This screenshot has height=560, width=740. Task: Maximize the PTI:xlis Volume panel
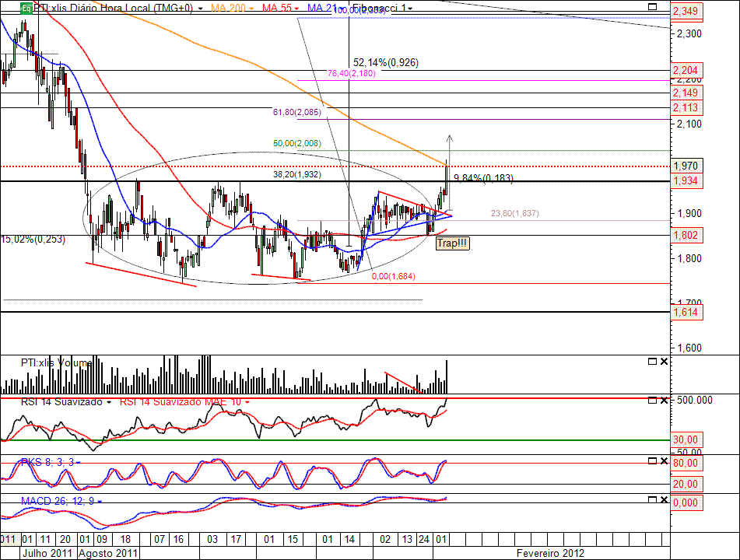pos(652,362)
